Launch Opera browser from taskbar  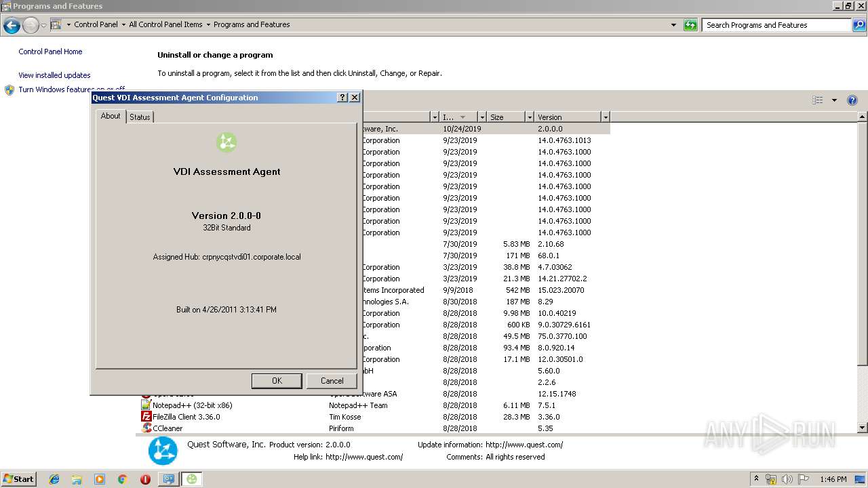tap(145, 479)
